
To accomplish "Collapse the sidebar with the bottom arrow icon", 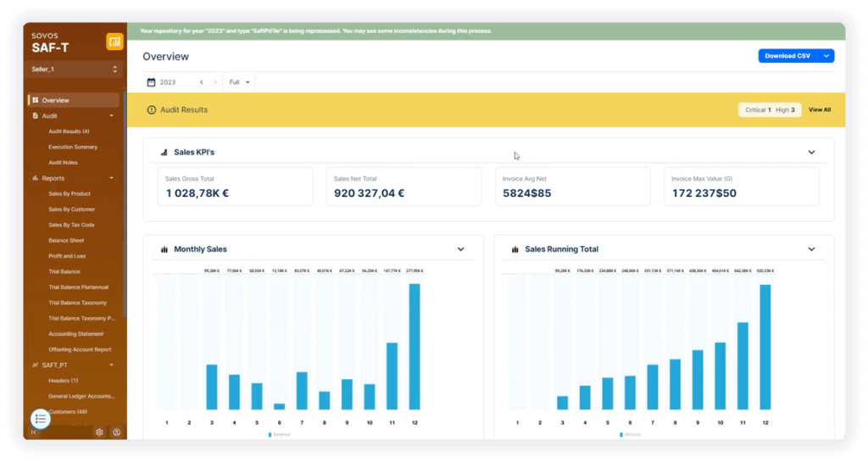I will tap(34, 432).
